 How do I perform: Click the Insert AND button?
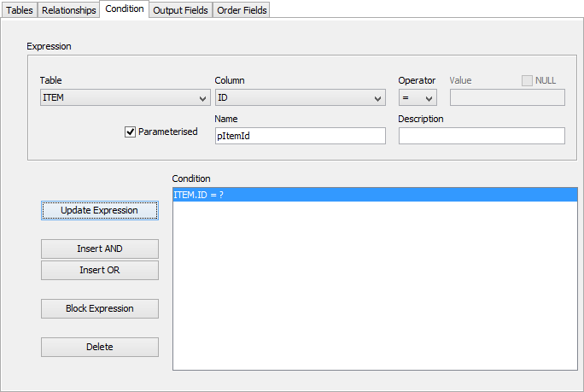pyautogui.click(x=100, y=249)
